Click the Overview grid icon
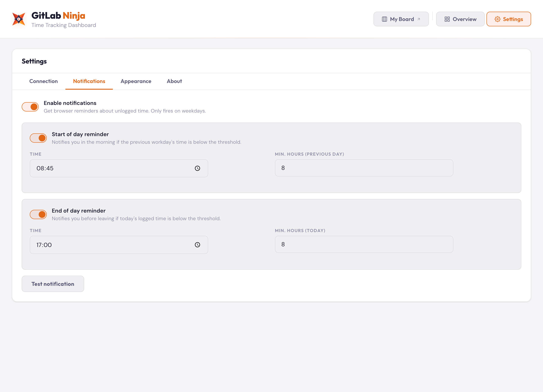Viewport: 543px width, 392px height. point(447,19)
